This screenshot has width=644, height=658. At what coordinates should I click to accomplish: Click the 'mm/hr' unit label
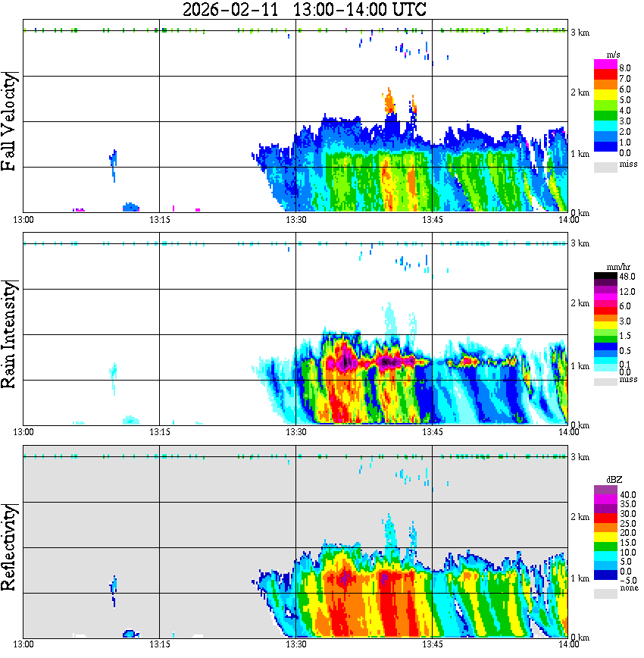618,268
